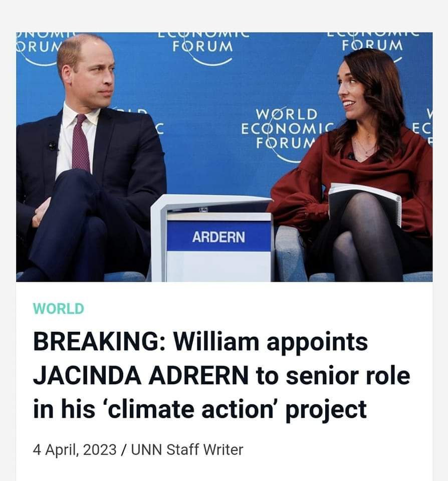Click the top-right FORUM logo on backdrop
Screen dimensions: 448x481
(372, 46)
